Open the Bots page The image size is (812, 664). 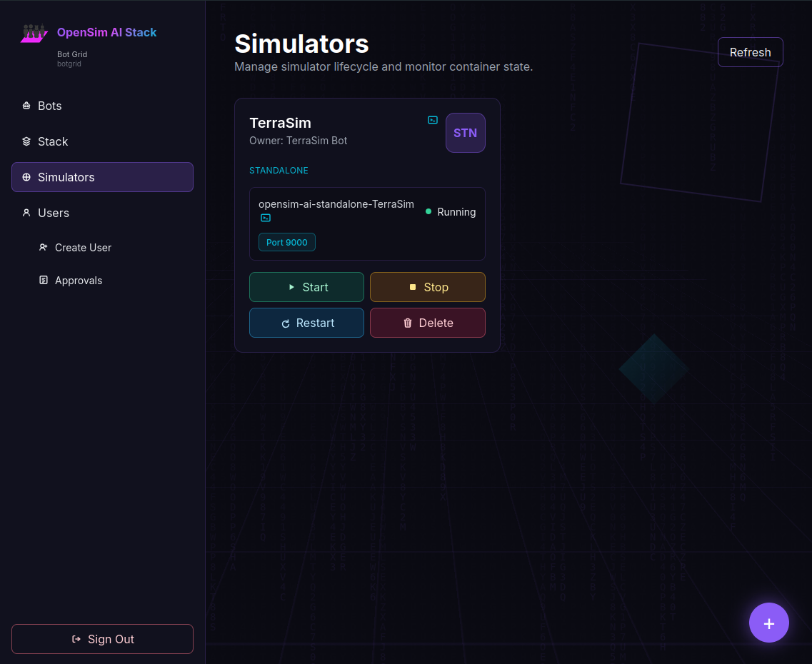click(x=102, y=106)
